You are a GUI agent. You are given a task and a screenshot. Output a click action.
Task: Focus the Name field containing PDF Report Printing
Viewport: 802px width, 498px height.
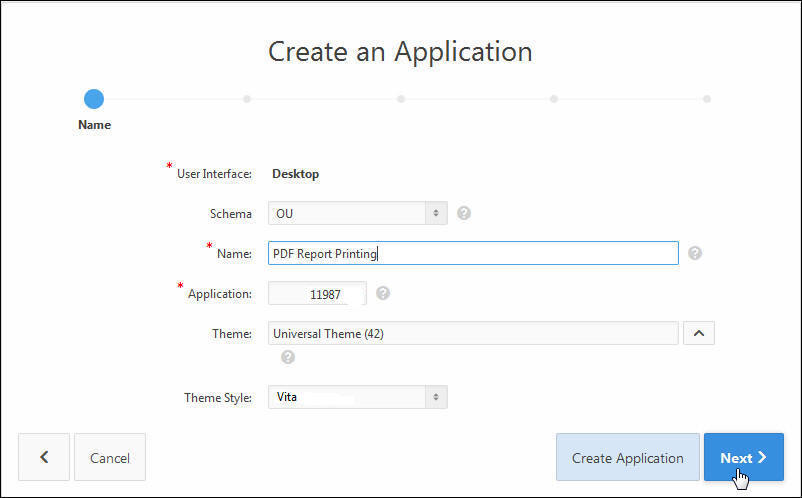point(473,253)
